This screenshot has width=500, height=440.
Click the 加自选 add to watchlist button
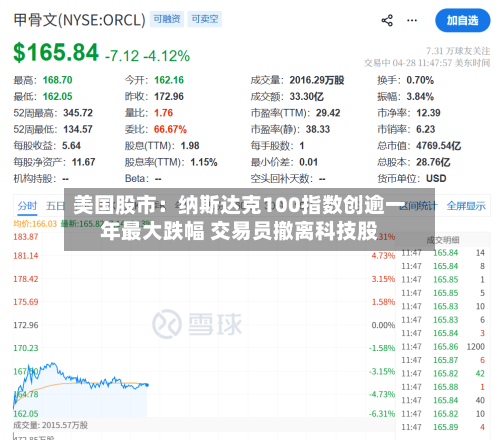462,20
